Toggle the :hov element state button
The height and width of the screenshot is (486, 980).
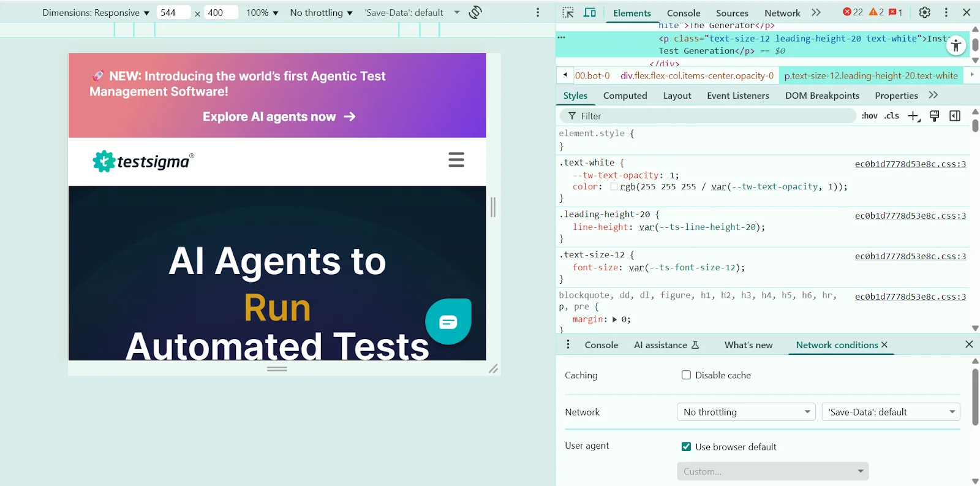pyautogui.click(x=869, y=116)
